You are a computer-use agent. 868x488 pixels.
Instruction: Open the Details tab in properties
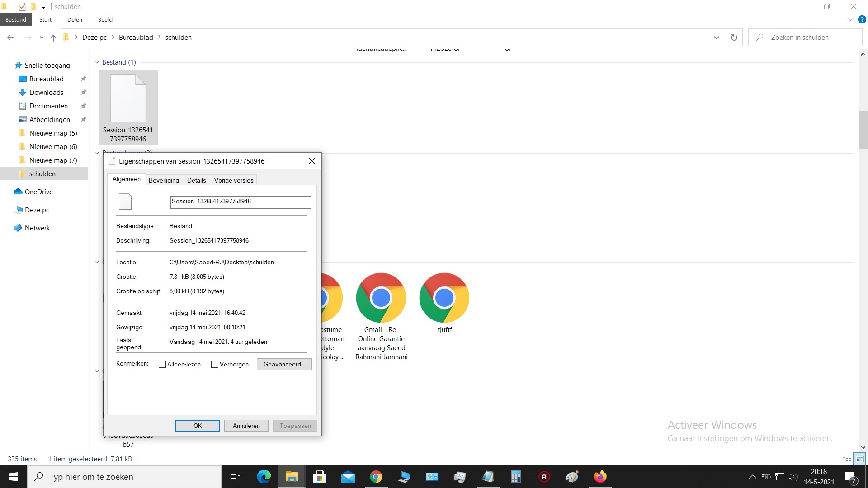[x=196, y=180]
